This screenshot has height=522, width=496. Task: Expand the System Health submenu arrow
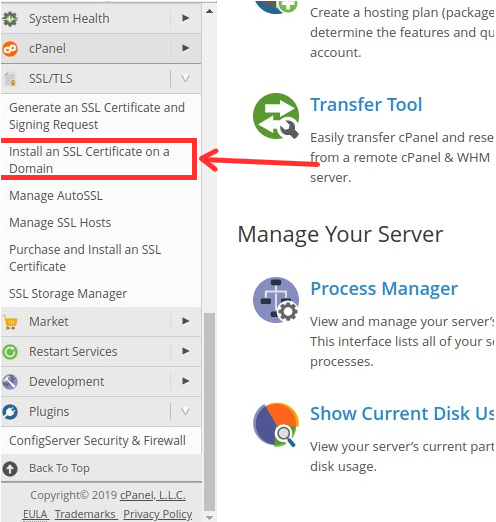[x=186, y=18]
